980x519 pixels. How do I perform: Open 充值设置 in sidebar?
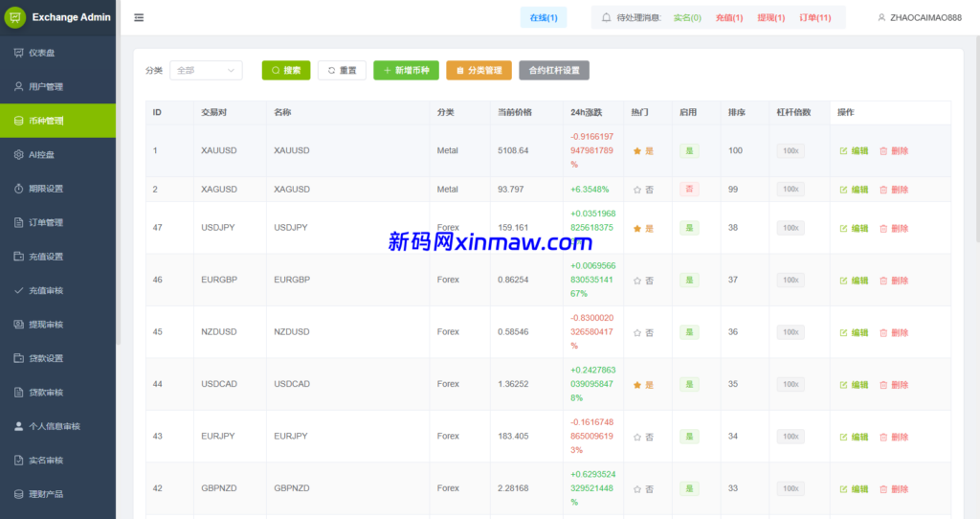(57, 257)
